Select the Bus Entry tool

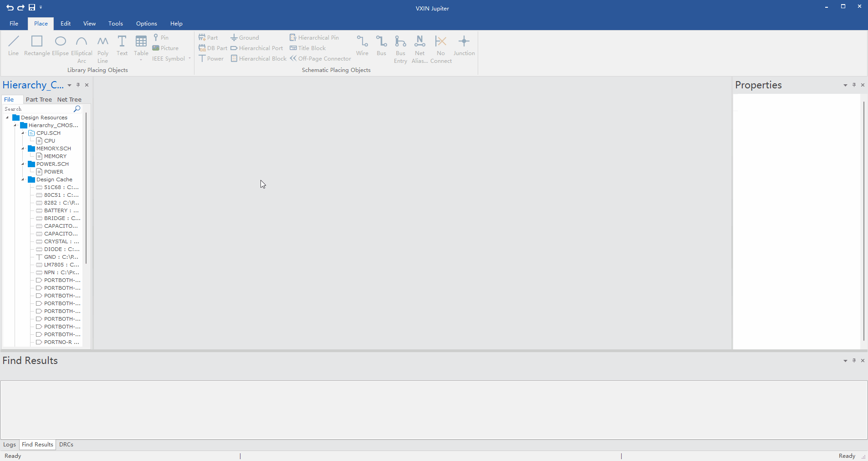coord(400,49)
